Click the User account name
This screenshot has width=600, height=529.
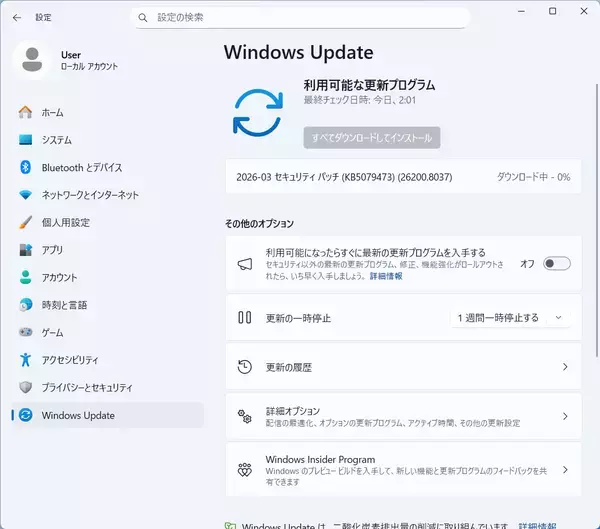pyautogui.click(x=71, y=55)
